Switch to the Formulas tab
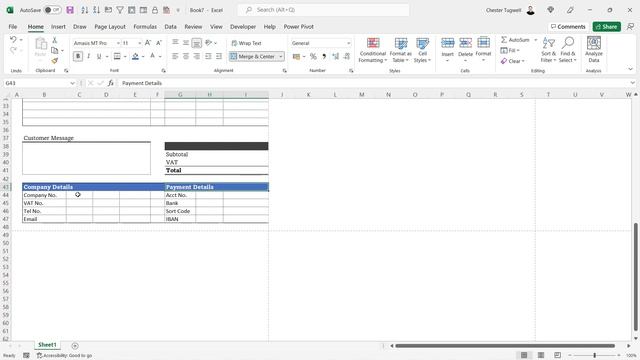 145,27
